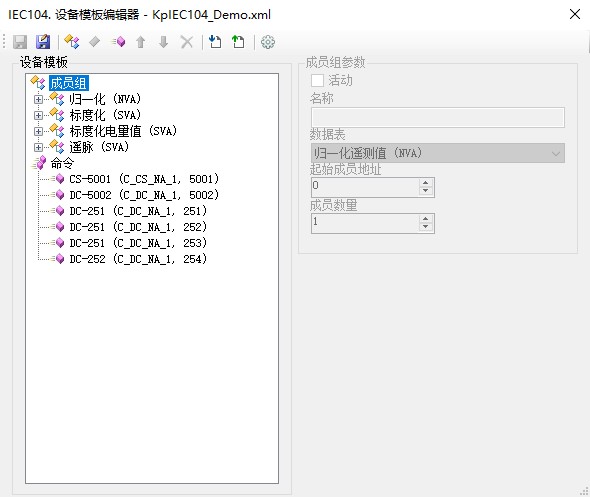Expand the 标度化电量值 (SVA) node
The width and height of the screenshot is (590, 497).
coord(38,131)
